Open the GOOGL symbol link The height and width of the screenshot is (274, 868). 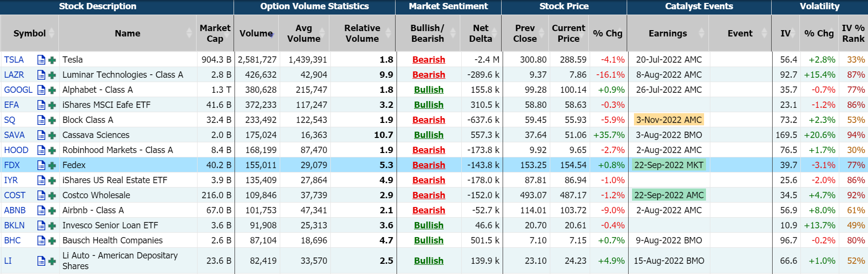pos(18,90)
